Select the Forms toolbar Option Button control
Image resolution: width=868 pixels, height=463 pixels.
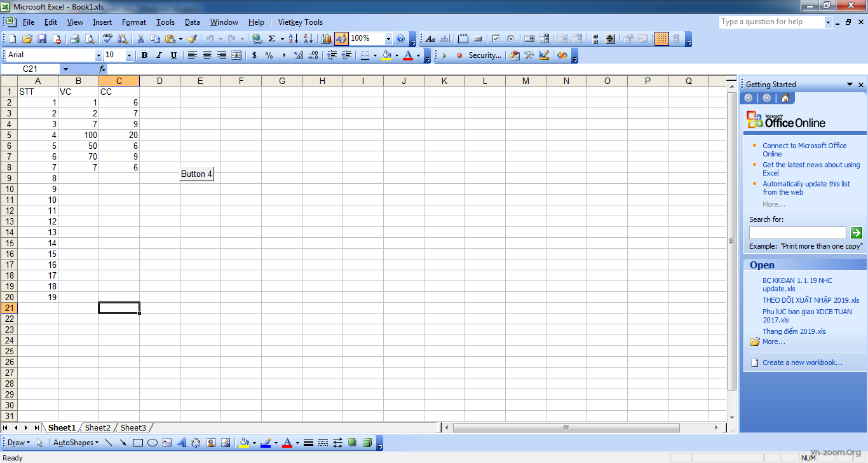coord(510,39)
